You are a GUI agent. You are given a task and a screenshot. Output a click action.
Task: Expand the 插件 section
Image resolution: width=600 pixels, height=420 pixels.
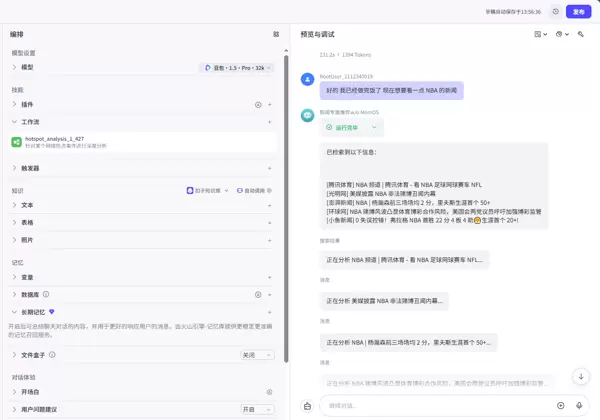(15, 104)
